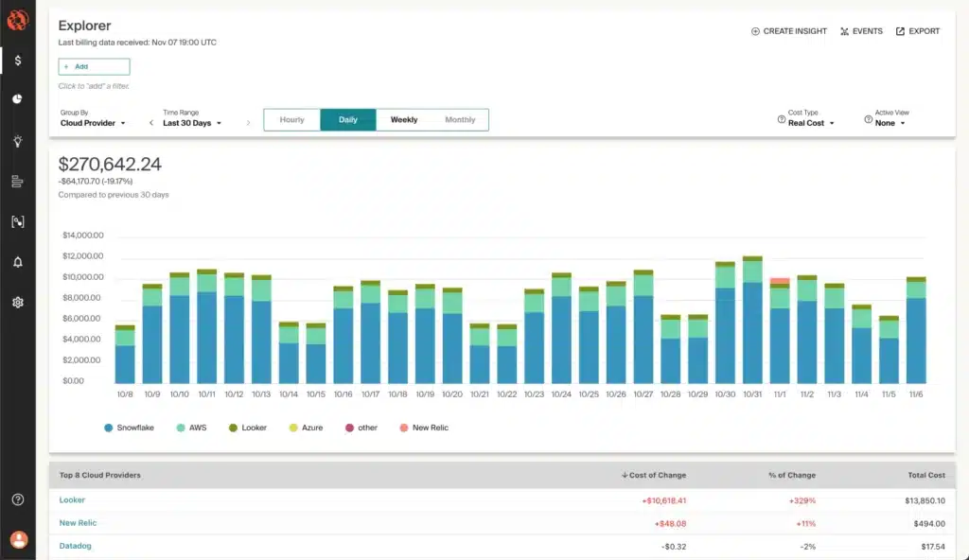Screen dimensions: 969x560
Task: Toggle the Azure legend series
Action: pyautogui.click(x=306, y=428)
